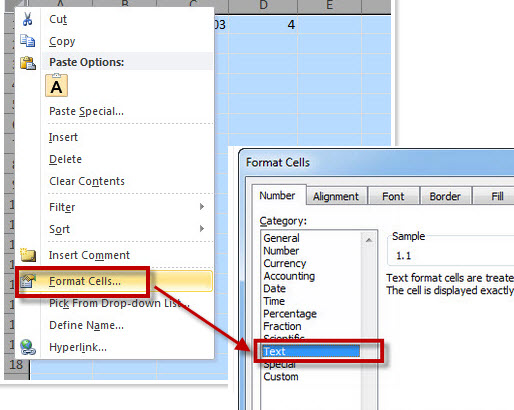Screen dimensions: 514x410
Task: Choose Delete in the context menu
Action: click(x=65, y=159)
